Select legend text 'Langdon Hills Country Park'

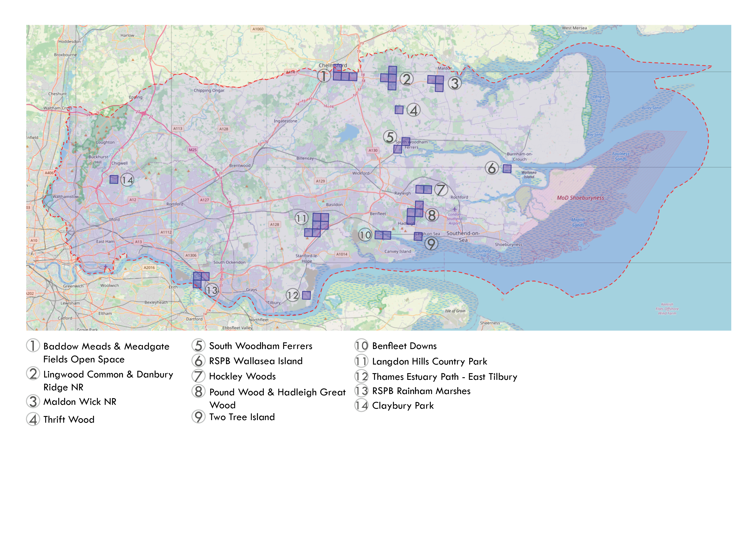coord(430,361)
